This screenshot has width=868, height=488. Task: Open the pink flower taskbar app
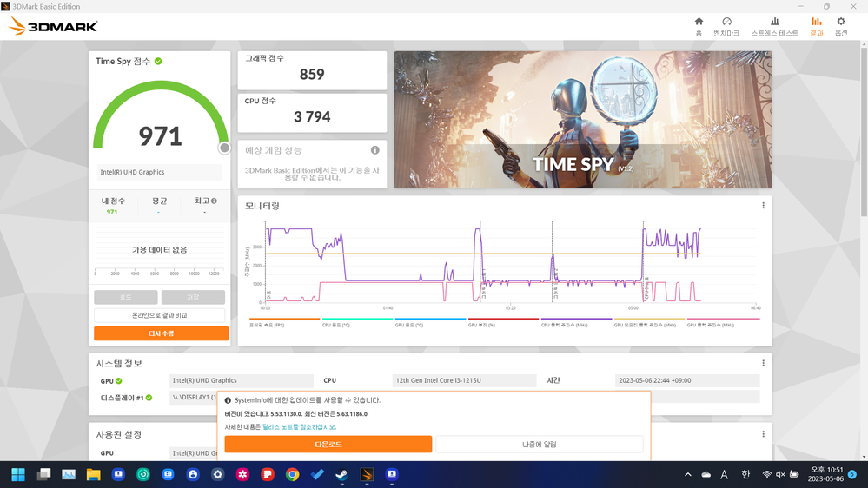click(242, 475)
